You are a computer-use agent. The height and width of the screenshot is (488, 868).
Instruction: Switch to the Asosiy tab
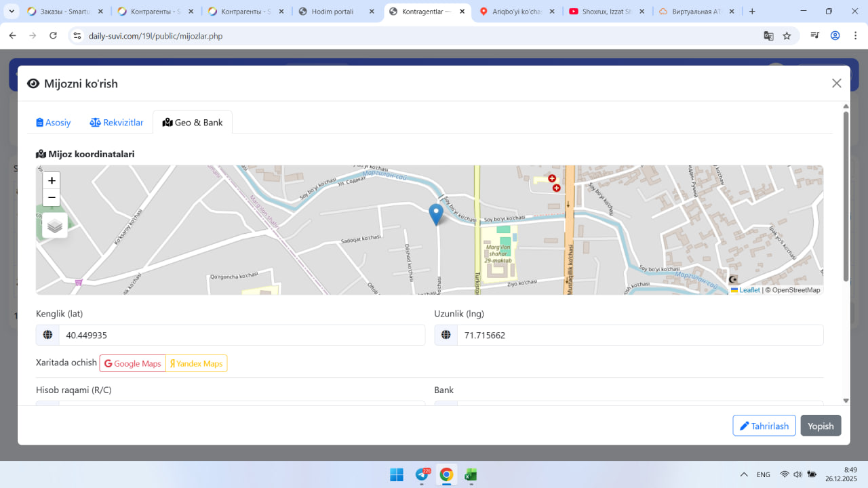(54, 123)
